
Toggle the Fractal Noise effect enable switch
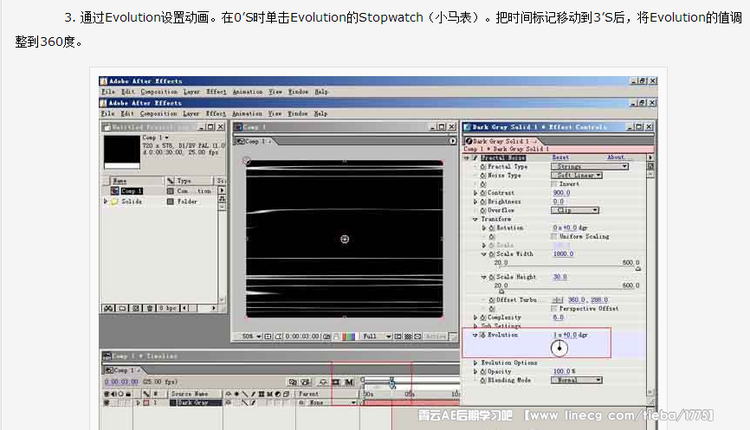(x=475, y=158)
